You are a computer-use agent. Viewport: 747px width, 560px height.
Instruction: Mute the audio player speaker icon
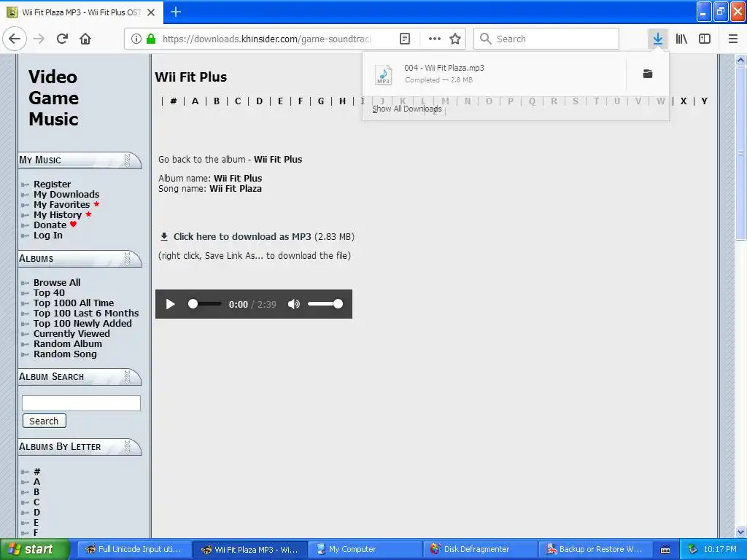click(x=294, y=304)
